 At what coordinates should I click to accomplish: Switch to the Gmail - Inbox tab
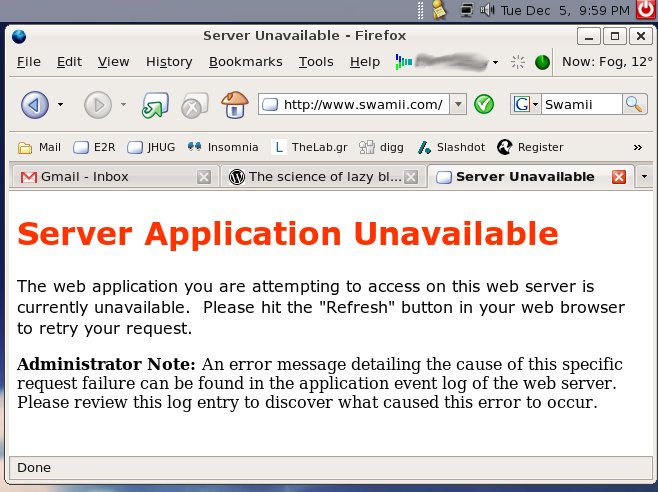point(100,177)
